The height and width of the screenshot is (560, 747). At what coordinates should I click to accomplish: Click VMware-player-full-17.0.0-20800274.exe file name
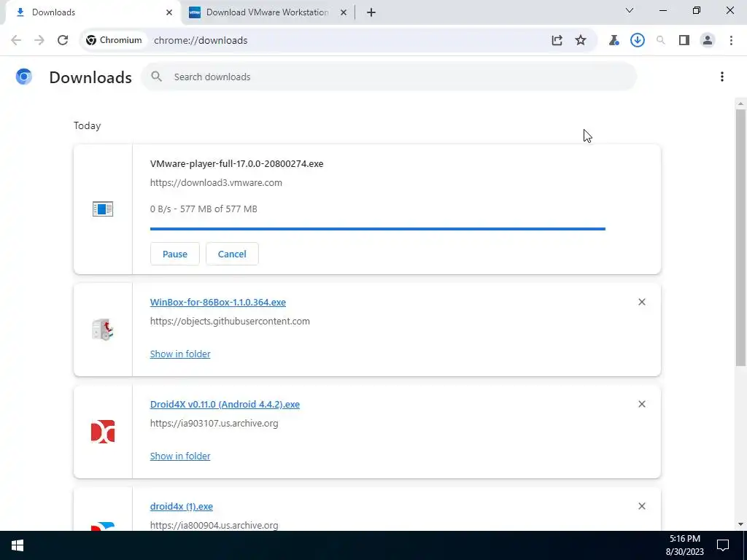[237, 164]
